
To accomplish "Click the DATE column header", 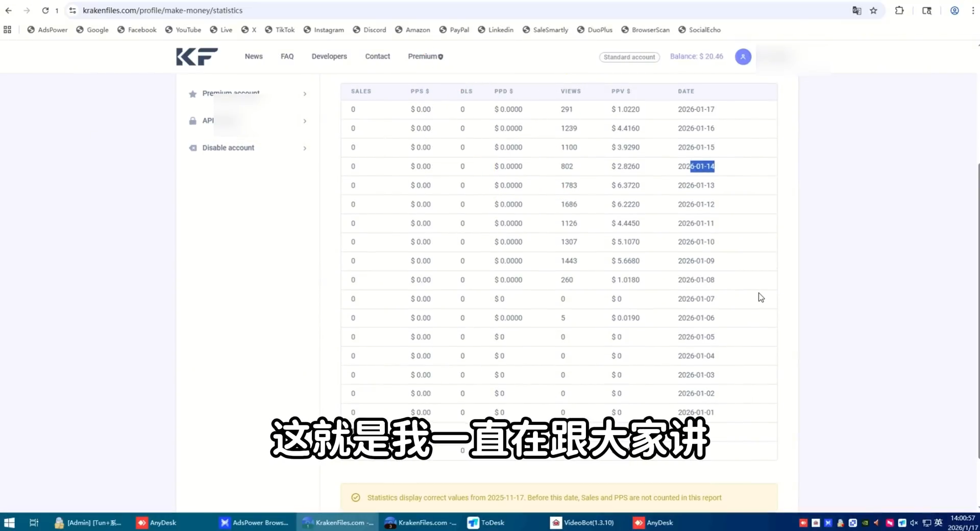I will click(686, 91).
